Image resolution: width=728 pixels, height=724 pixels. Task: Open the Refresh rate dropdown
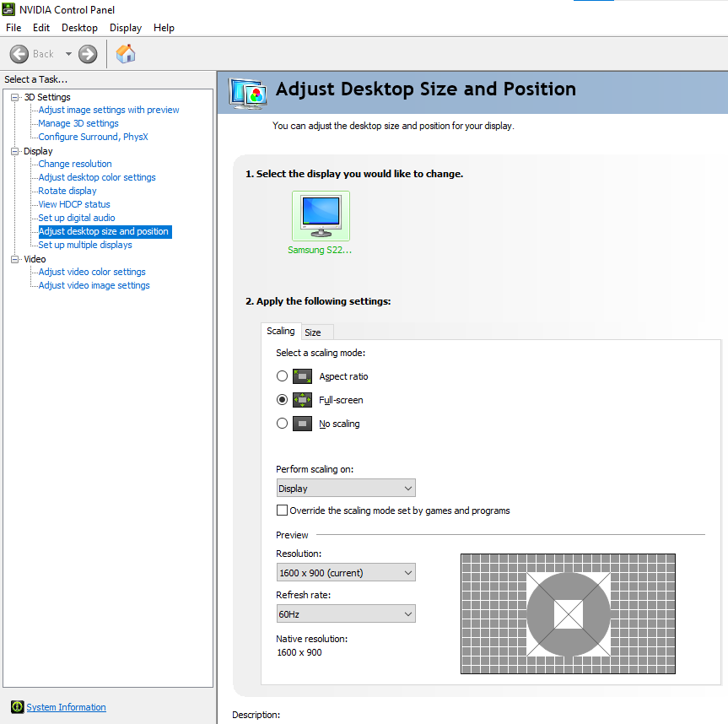tap(346, 614)
